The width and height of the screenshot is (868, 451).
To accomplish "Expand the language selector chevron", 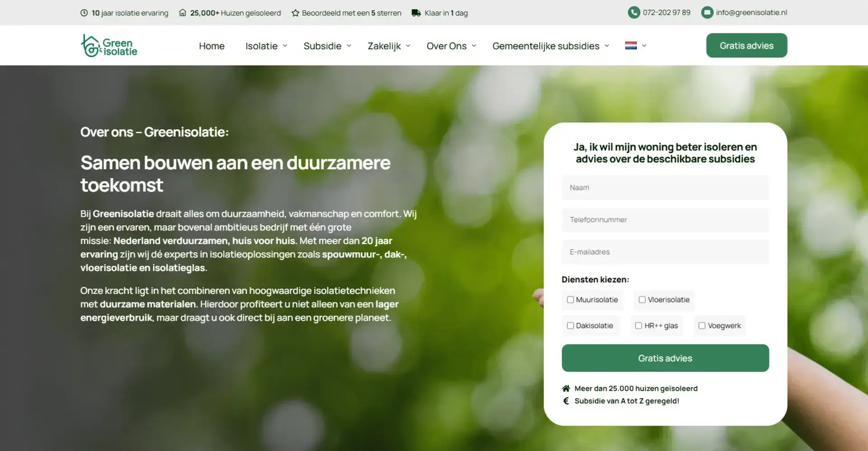I will coord(644,46).
